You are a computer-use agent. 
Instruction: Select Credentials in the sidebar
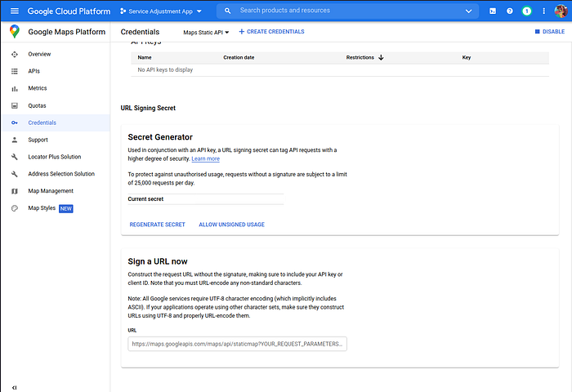click(42, 122)
